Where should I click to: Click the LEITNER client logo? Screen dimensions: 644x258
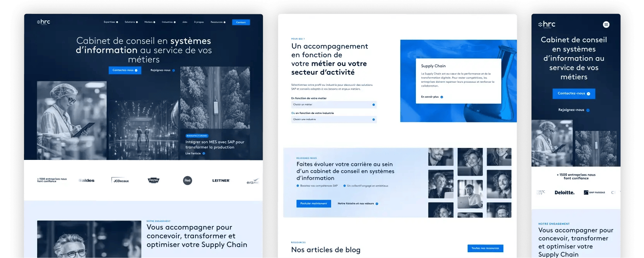coord(221,180)
